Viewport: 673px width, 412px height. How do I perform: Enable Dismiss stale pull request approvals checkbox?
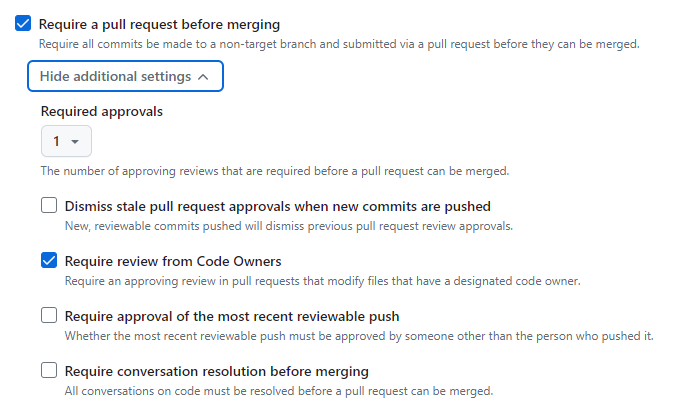click(49, 205)
